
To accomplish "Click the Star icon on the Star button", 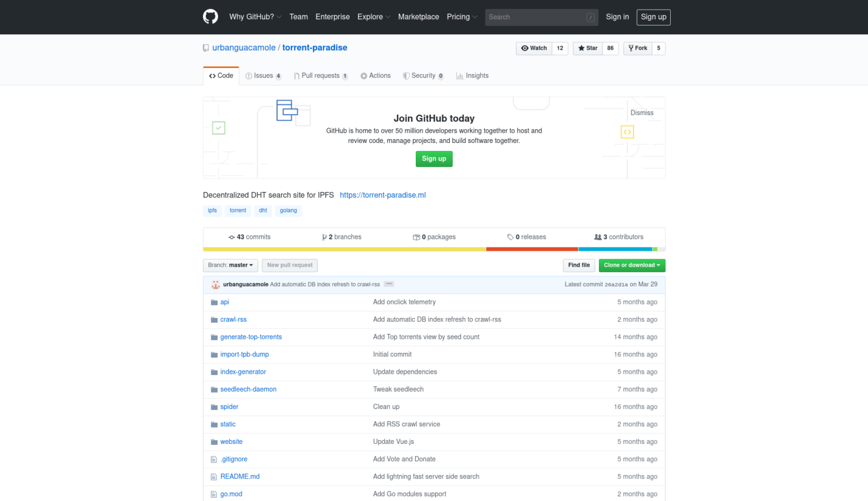I will coord(580,48).
